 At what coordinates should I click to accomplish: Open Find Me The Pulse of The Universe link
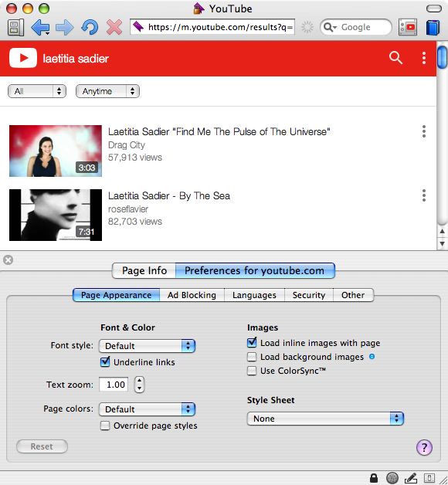coord(219,132)
